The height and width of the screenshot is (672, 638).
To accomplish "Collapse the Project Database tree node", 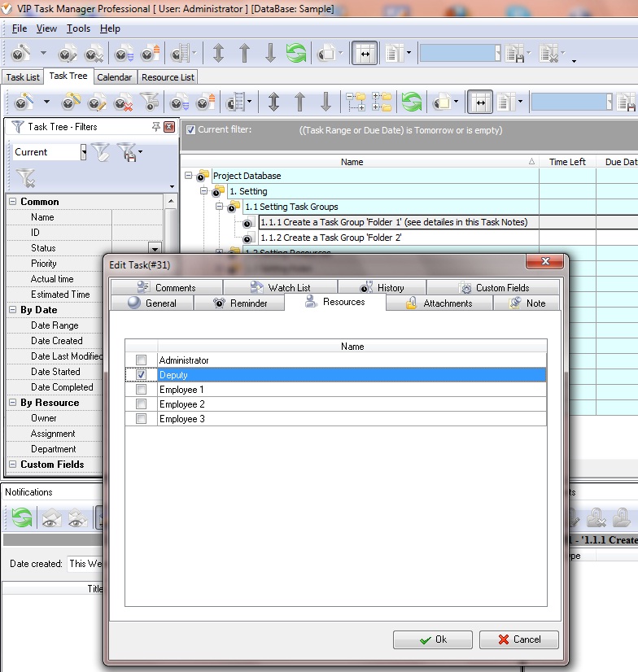I will coord(189,176).
